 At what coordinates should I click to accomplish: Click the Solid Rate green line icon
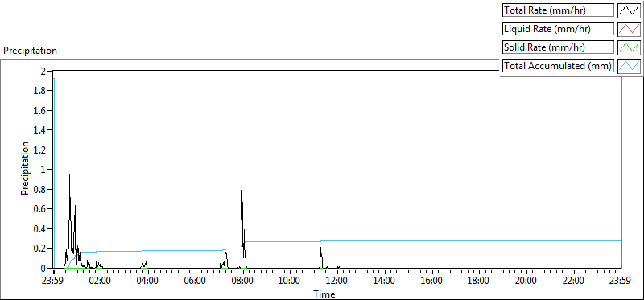click(x=630, y=47)
